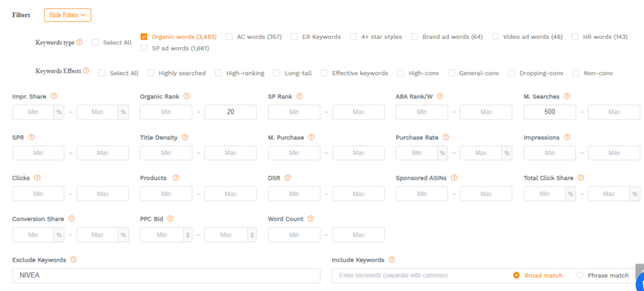Click help icon beside Exclude Keywords

(74, 260)
